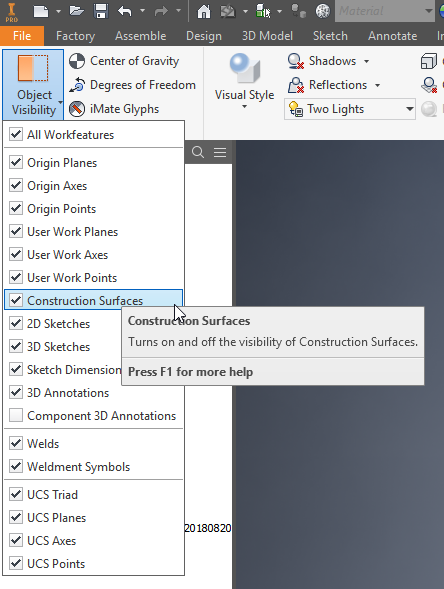
Task: Click the Center of Gravity icon
Action: tap(77, 61)
